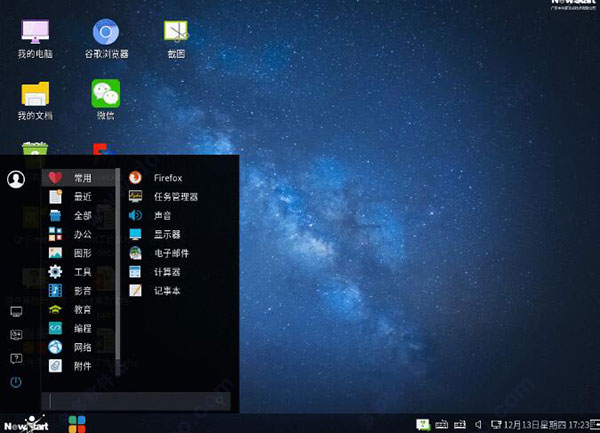Open the 我的电脑 desktop icon

(35, 38)
